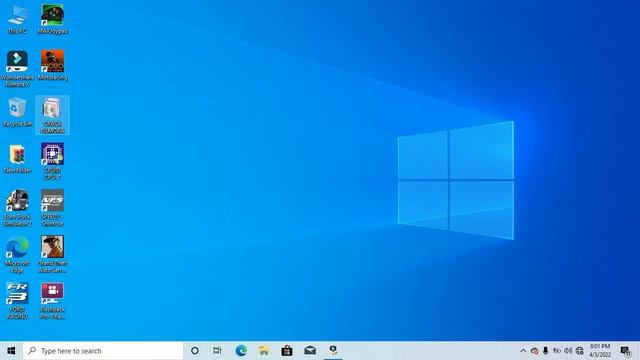
Task: Switch to the running app after Mail on taskbar
Action: [333, 351]
